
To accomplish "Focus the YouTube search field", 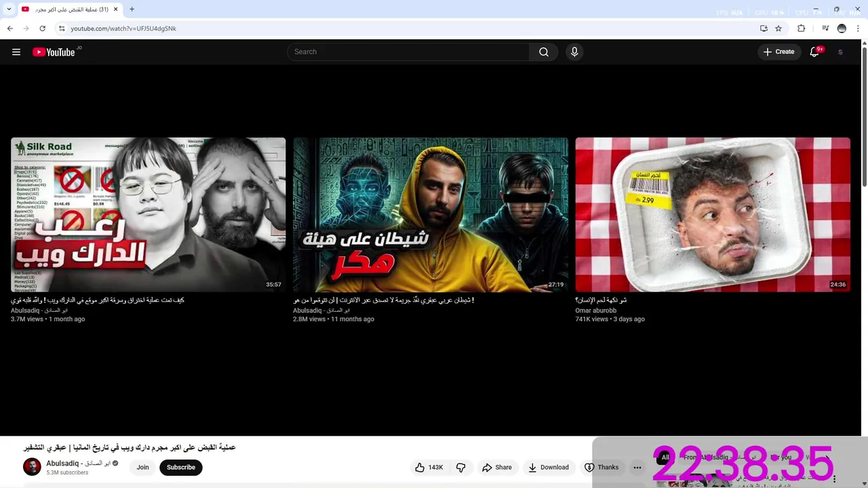I will [409, 52].
